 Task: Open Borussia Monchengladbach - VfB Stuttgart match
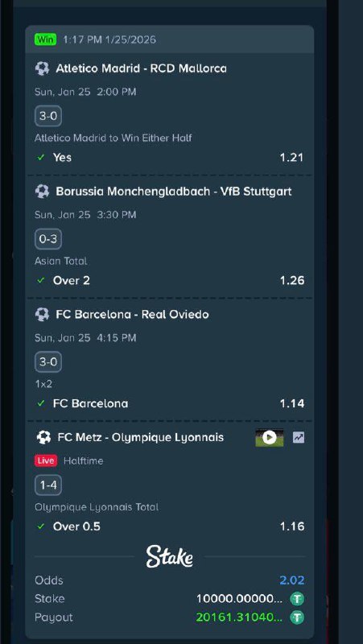[174, 192]
